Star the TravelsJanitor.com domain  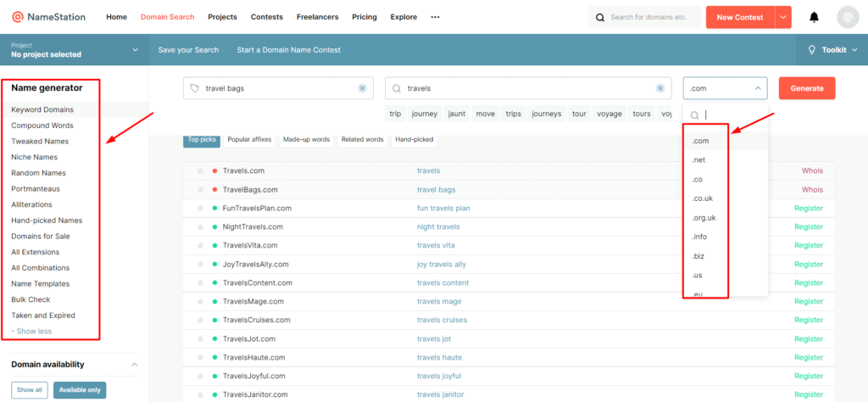coord(200,395)
